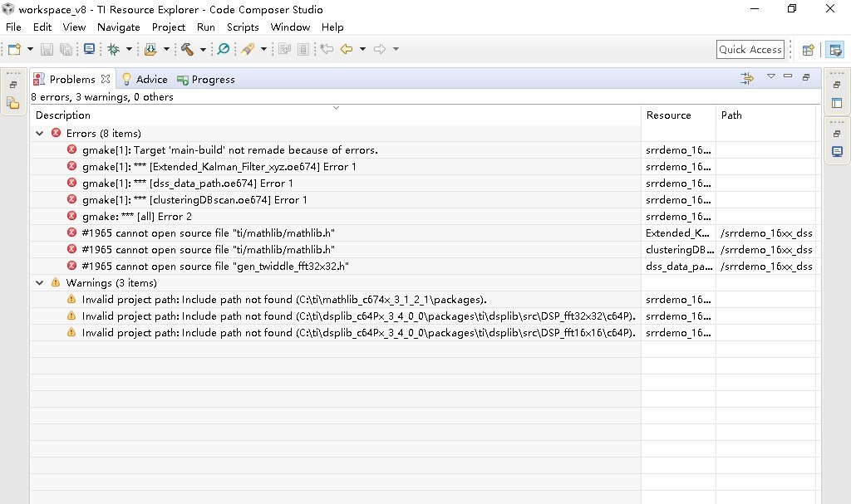Sort by the Resource column header
Image resolution: width=856 pixels, height=504 pixels.
(678, 115)
